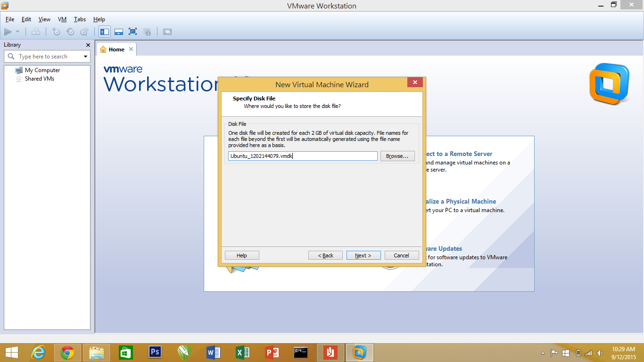Click the Revert to Snapshot toolbar icon
Image resolution: width=644 pixels, height=362 pixels.
pos(70,32)
